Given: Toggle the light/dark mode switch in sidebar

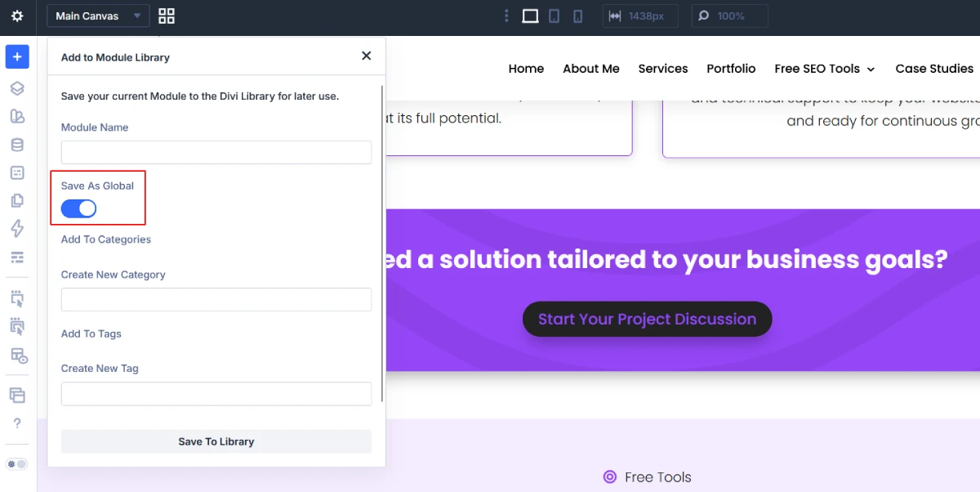Looking at the screenshot, I should 17,464.
